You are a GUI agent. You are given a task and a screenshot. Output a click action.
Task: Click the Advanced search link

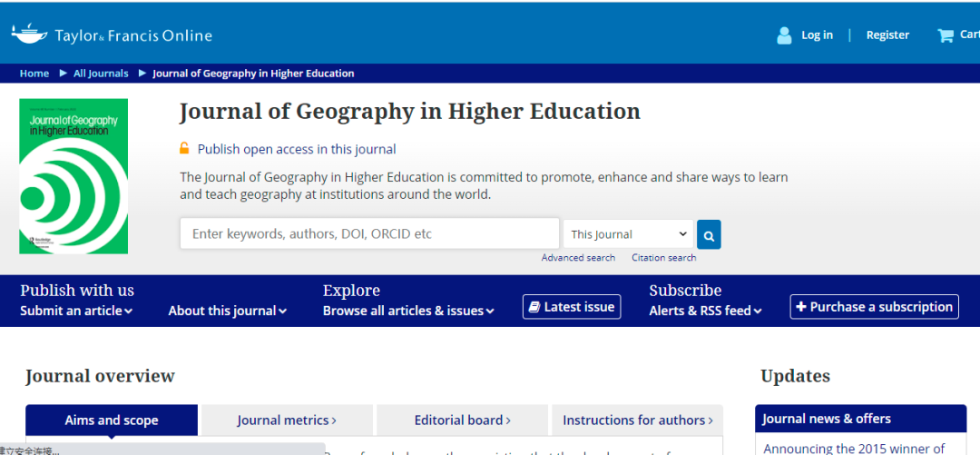point(578,258)
